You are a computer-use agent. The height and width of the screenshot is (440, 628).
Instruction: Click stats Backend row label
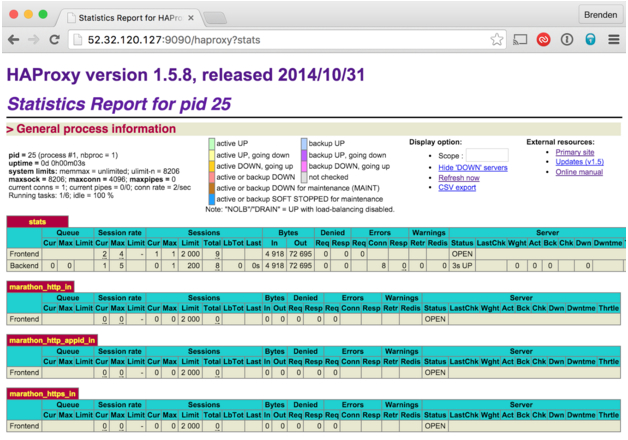click(x=24, y=265)
